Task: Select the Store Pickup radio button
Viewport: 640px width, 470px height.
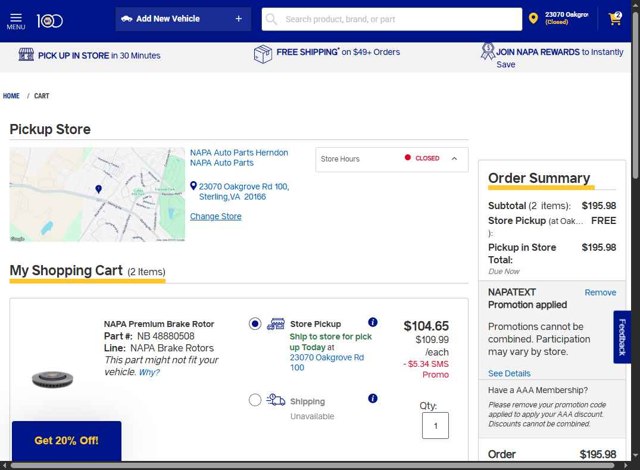Action: (x=255, y=324)
